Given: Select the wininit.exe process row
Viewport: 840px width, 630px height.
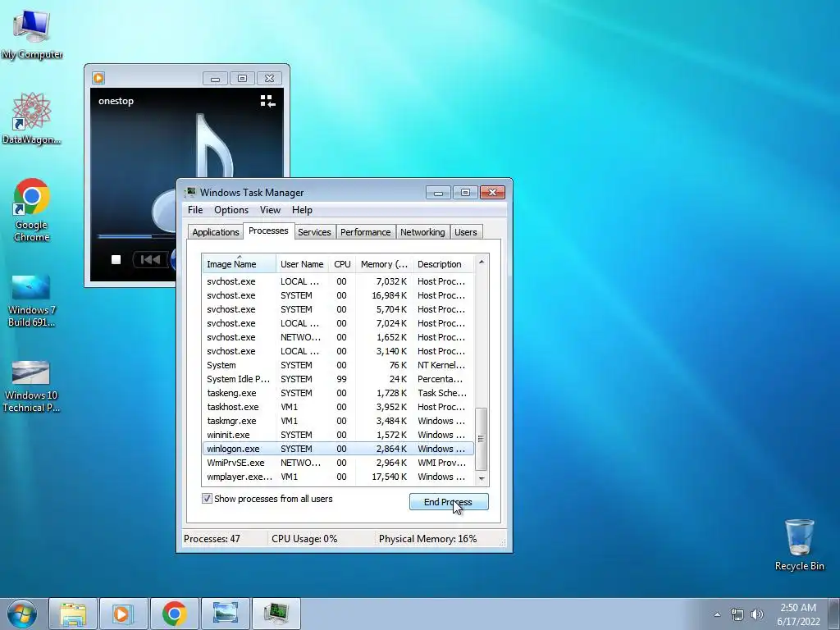Looking at the screenshot, I should (338, 435).
